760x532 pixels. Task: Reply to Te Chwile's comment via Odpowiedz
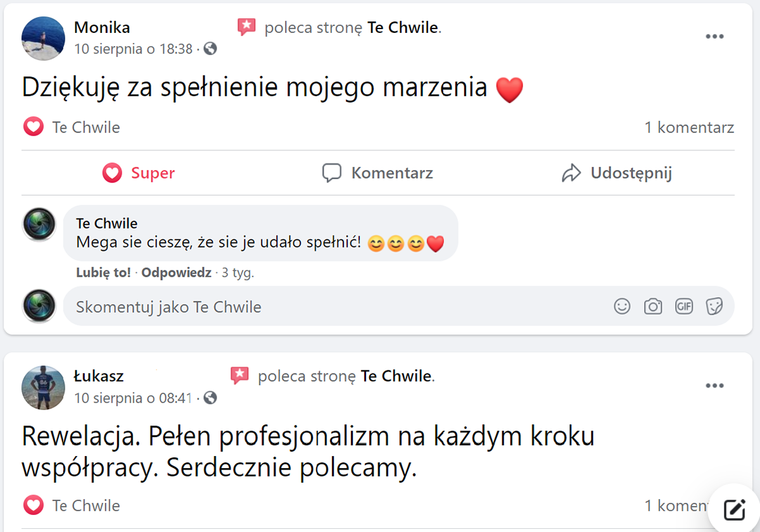click(x=176, y=273)
